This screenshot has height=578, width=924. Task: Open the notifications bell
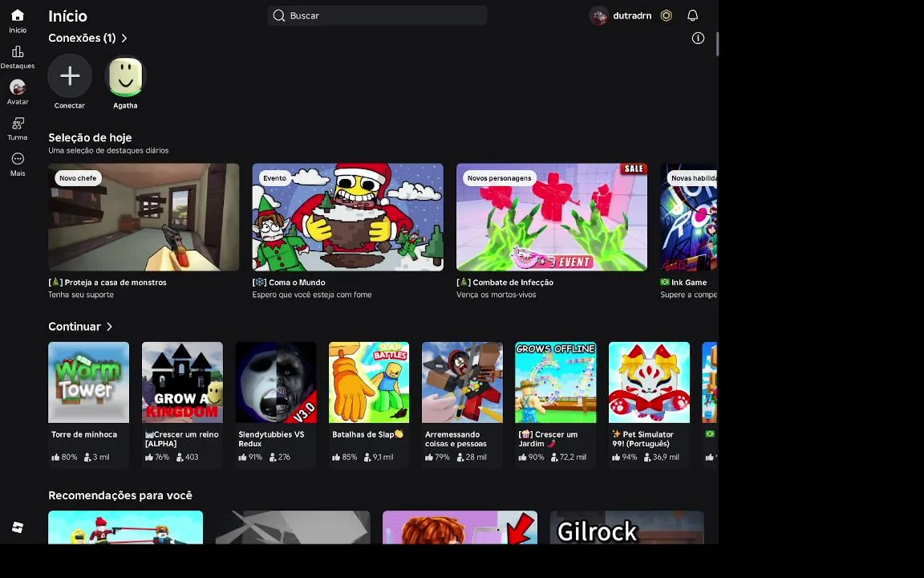[692, 16]
